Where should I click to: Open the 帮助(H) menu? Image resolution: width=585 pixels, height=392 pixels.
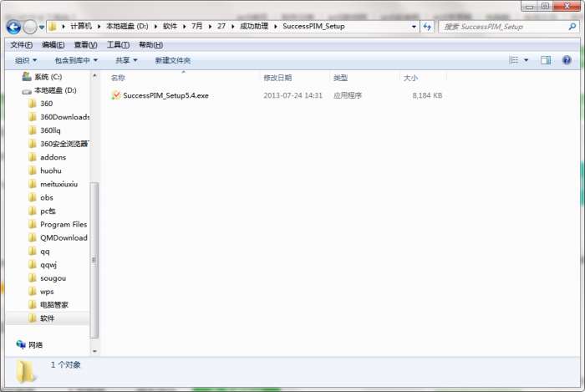(150, 45)
